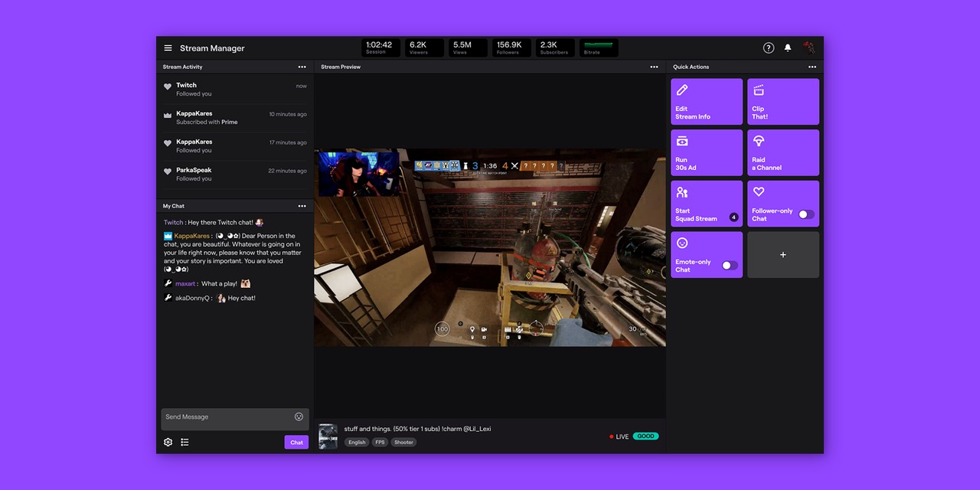Select the FPS tag
The height and width of the screenshot is (490, 980).
pos(380,442)
